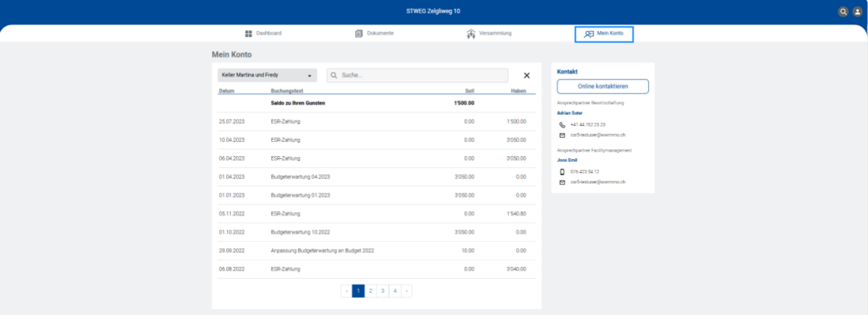Select the 06.04.2023 date cell
The image size is (868, 315).
click(231, 158)
